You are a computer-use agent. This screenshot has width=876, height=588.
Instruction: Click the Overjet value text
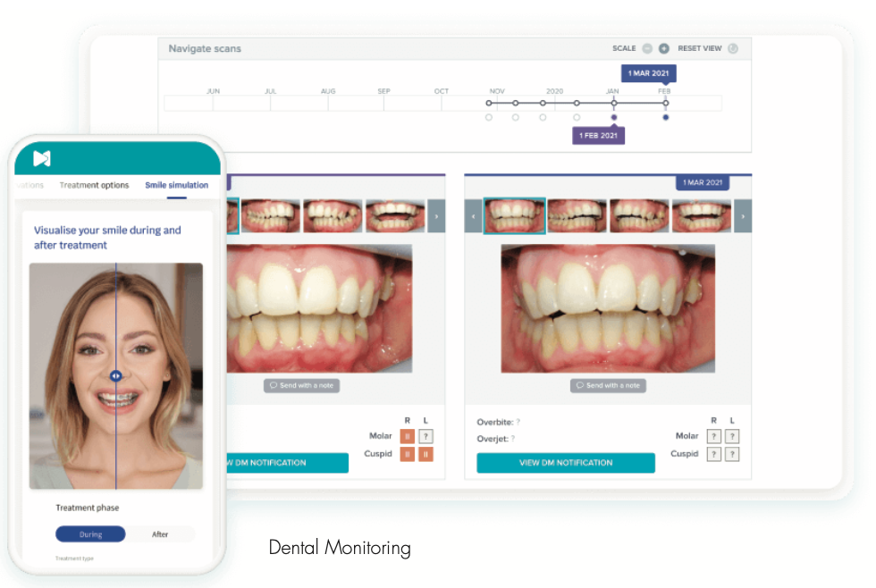coord(513,439)
